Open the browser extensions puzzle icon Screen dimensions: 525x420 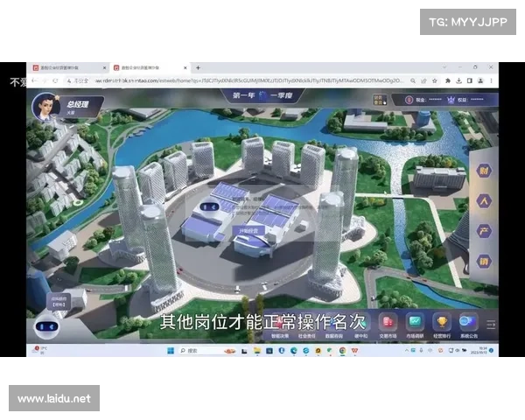pos(448,80)
